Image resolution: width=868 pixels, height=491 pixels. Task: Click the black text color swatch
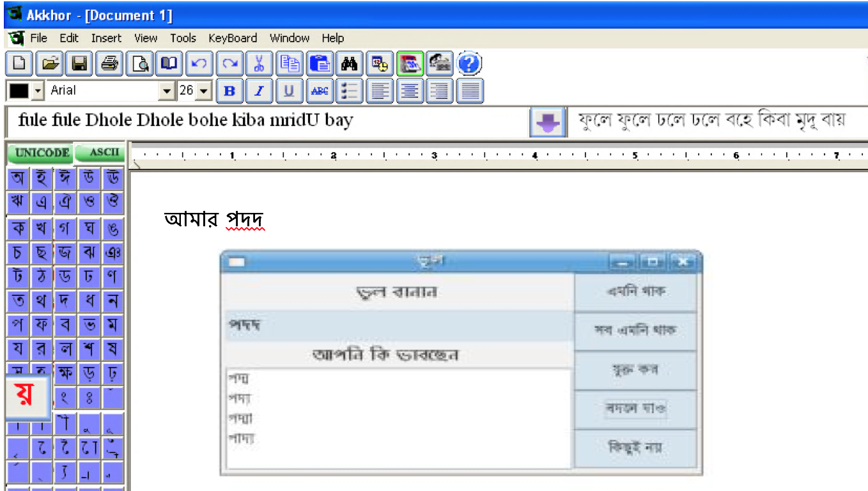tap(19, 91)
